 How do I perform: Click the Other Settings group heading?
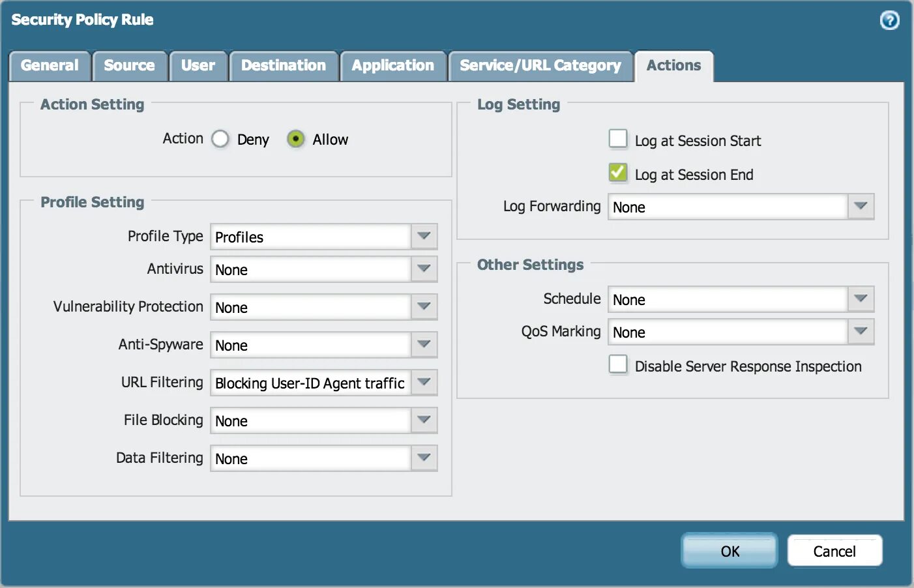coord(530,265)
